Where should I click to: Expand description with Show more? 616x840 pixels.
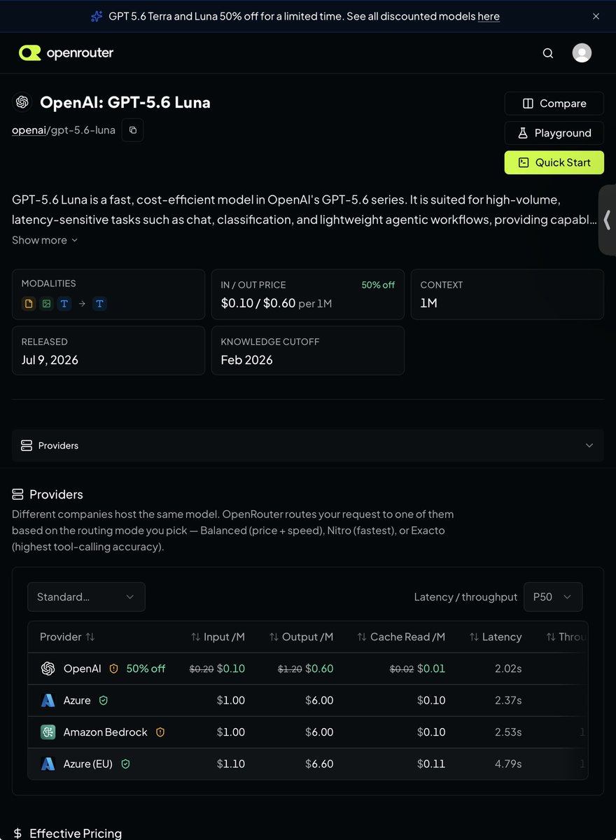pyautogui.click(x=45, y=240)
